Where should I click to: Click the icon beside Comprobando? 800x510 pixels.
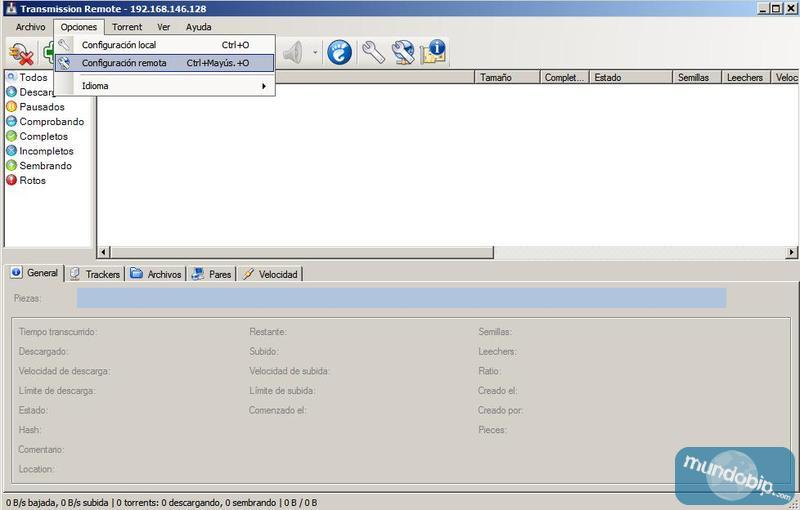[11, 122]
